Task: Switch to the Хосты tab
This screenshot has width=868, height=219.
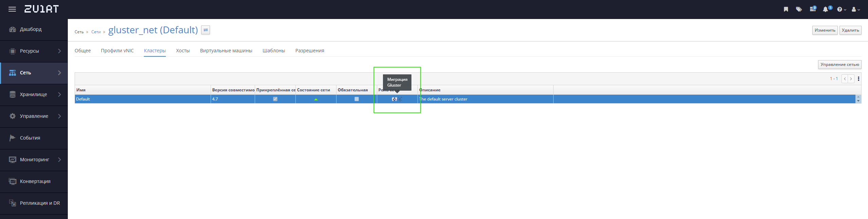Action: click(183, 51)
